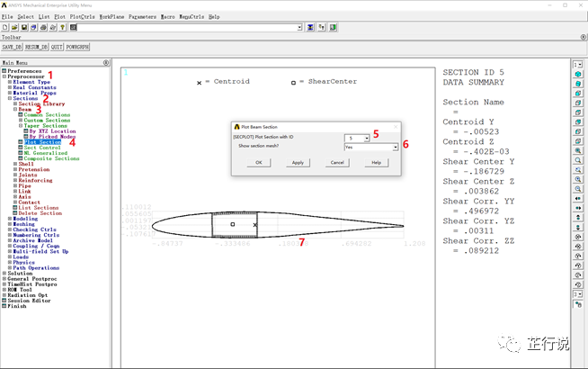Screen dimensions: 588x369
Task: Click the Open file icon
Action: pos(14,27)
